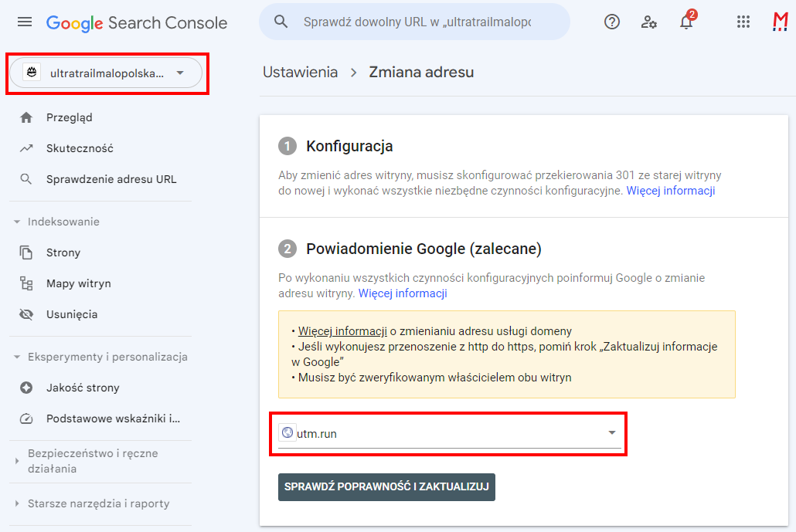Expand the utm.run target site dropdown
The height and width of the screenshot is (532, 796).
point(612,433)
